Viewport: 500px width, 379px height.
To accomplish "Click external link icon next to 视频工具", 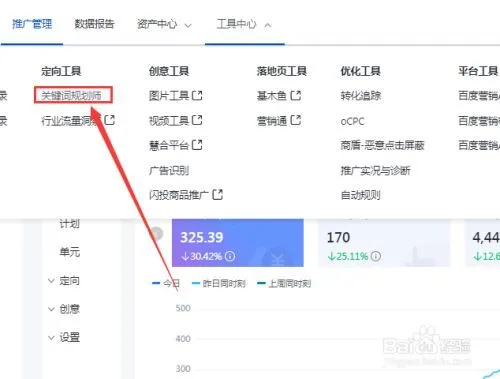I will 197,120.
